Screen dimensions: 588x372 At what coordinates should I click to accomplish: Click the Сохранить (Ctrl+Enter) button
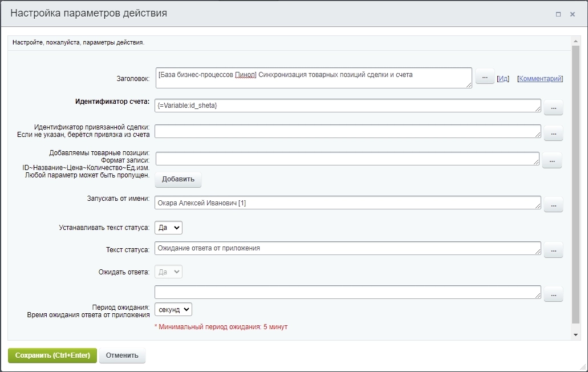[x=52, y=355]
